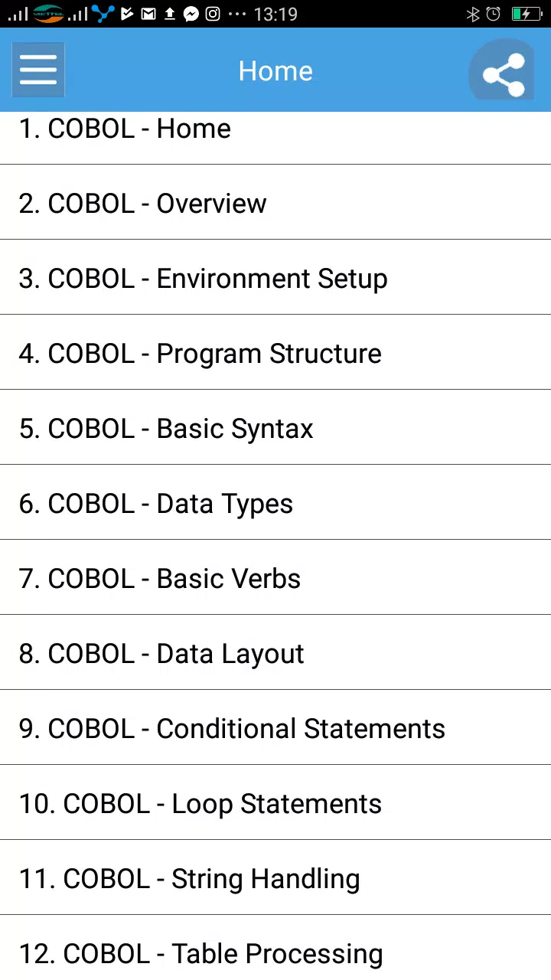Open the hamburger navigation menu
551x980 pixels.
pyautogui.click(x=38, y=70)
